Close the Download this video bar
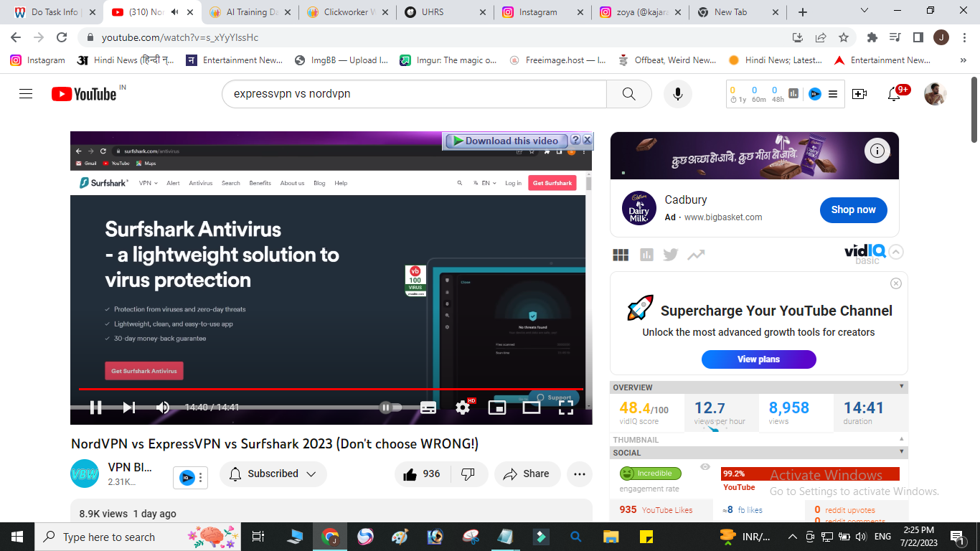This screenshot has height=551, width=980. 587,140
